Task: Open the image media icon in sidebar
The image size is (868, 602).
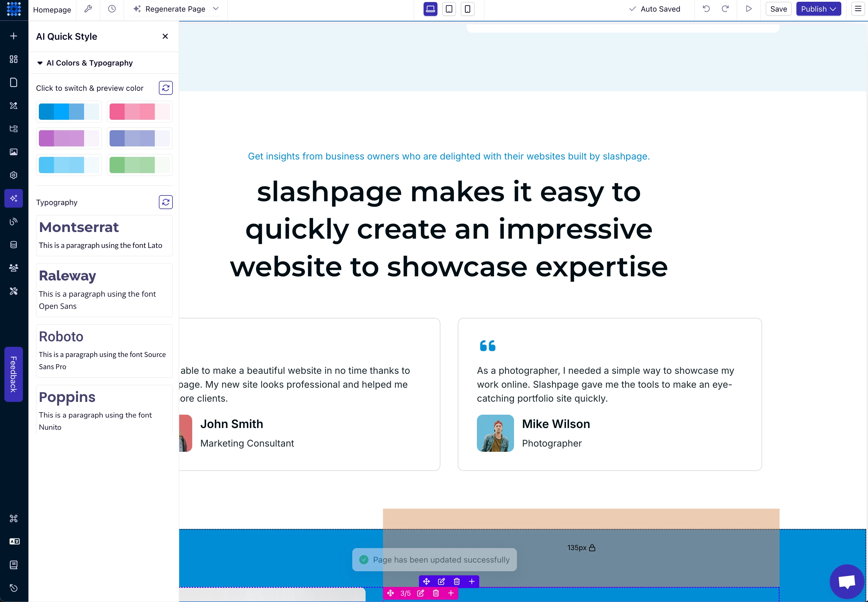Action: [x=14, y=152]
